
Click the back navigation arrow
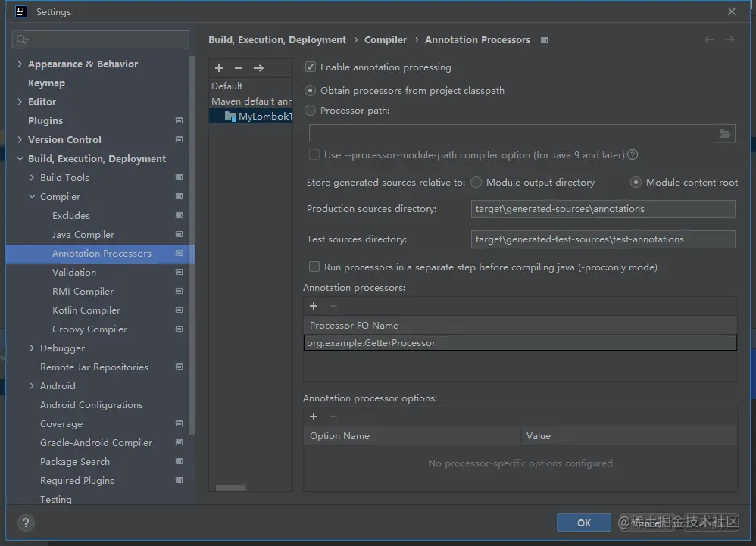coord(709,39)
